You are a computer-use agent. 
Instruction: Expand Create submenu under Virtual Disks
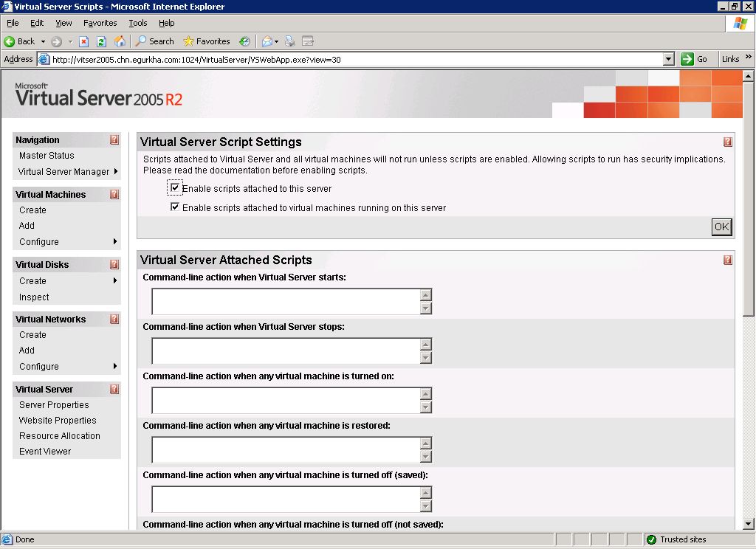click(115, 280)
